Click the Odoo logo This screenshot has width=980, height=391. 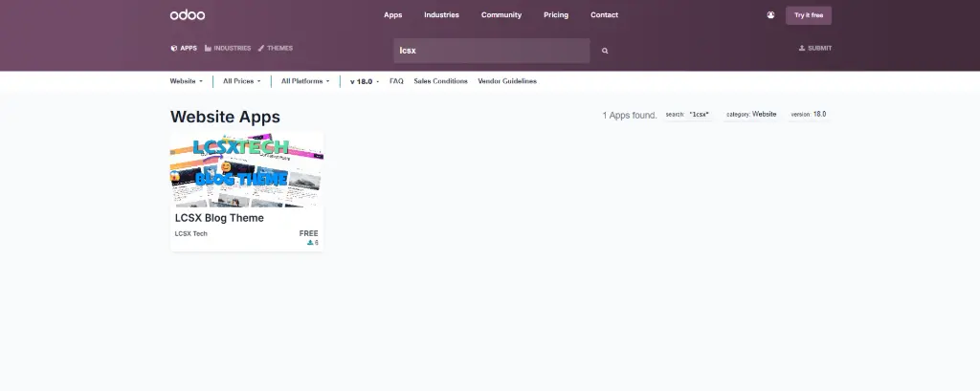click(x=188, y=15)
